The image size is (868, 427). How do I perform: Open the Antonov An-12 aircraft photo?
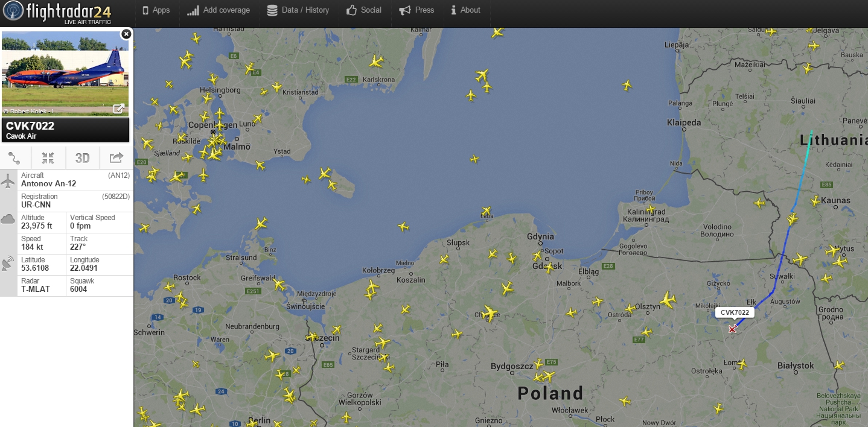(65, 74)
